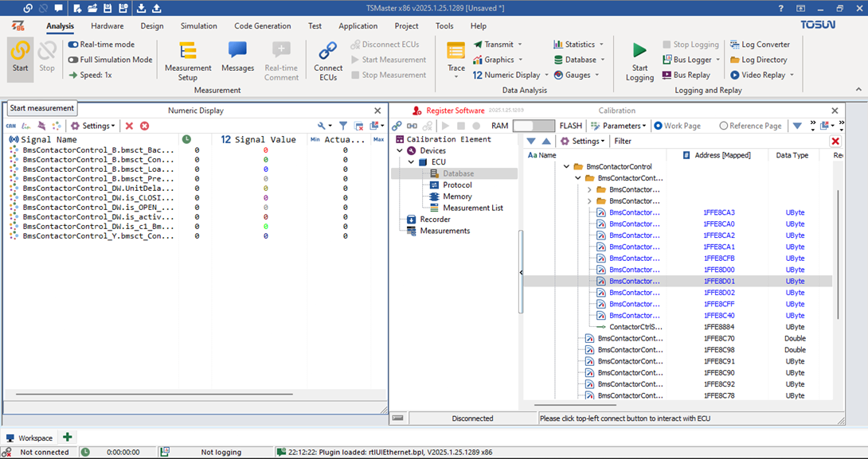Click the Numeric Display horizontal scrollbar
The height and width of the screenshot is (459, 868).
click(x=155, y=395)
